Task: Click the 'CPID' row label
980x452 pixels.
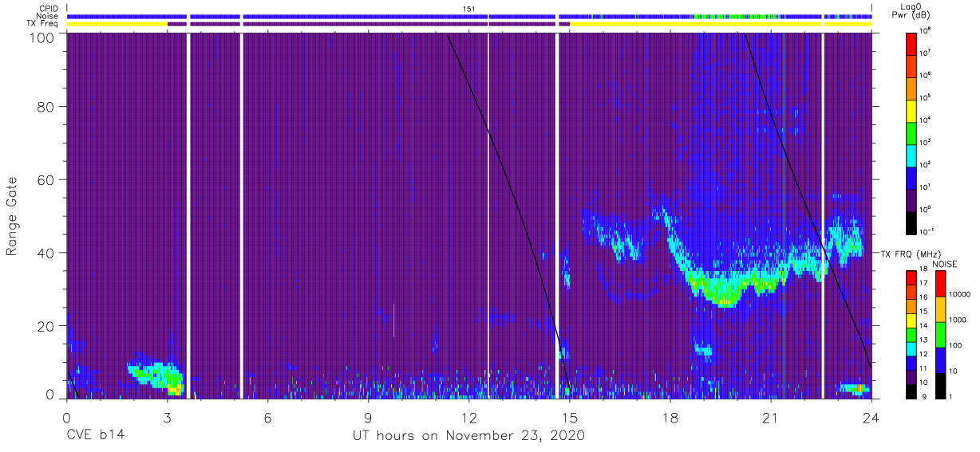Action: click(x=48, y=8)
